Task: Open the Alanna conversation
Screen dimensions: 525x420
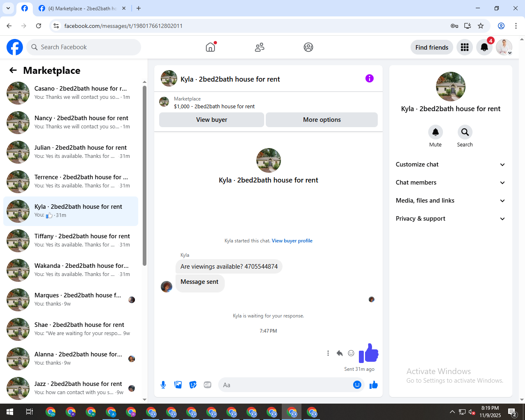Action: click(71, 358)
